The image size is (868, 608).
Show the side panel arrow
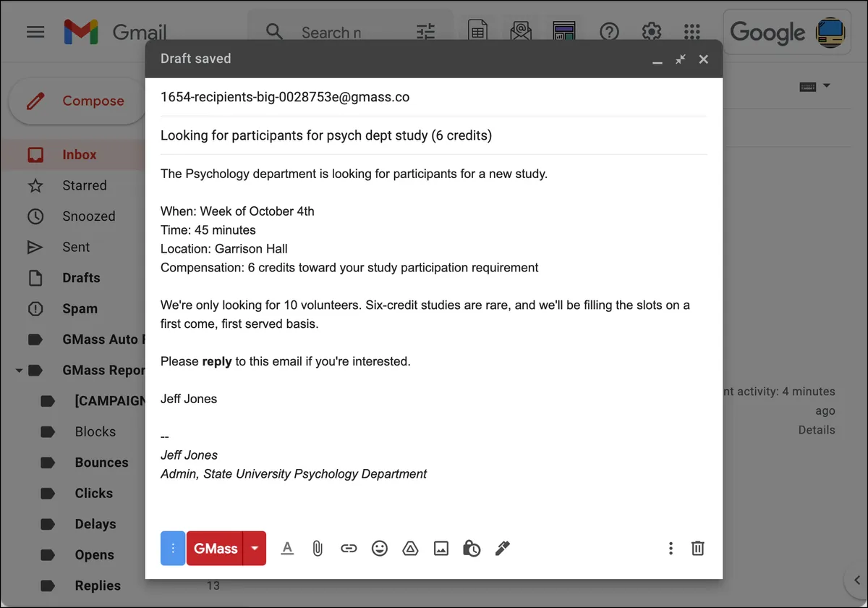click(x=856, y=579)
